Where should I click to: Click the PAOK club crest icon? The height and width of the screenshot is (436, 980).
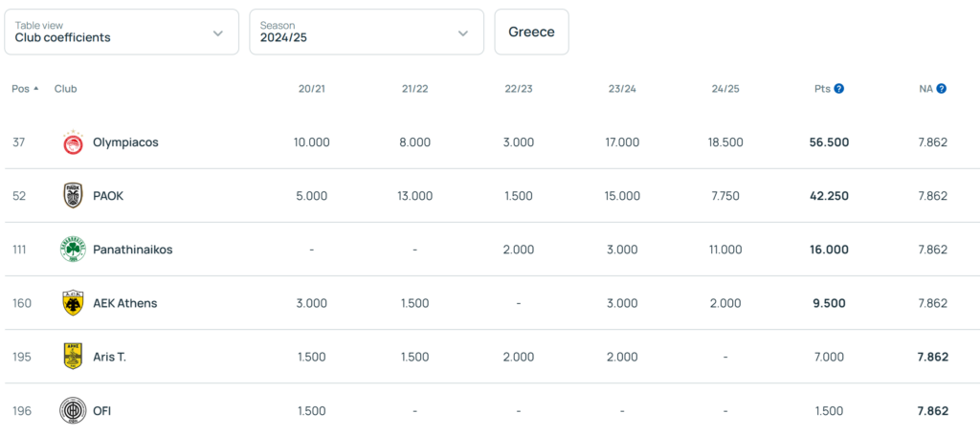(73, 196)
